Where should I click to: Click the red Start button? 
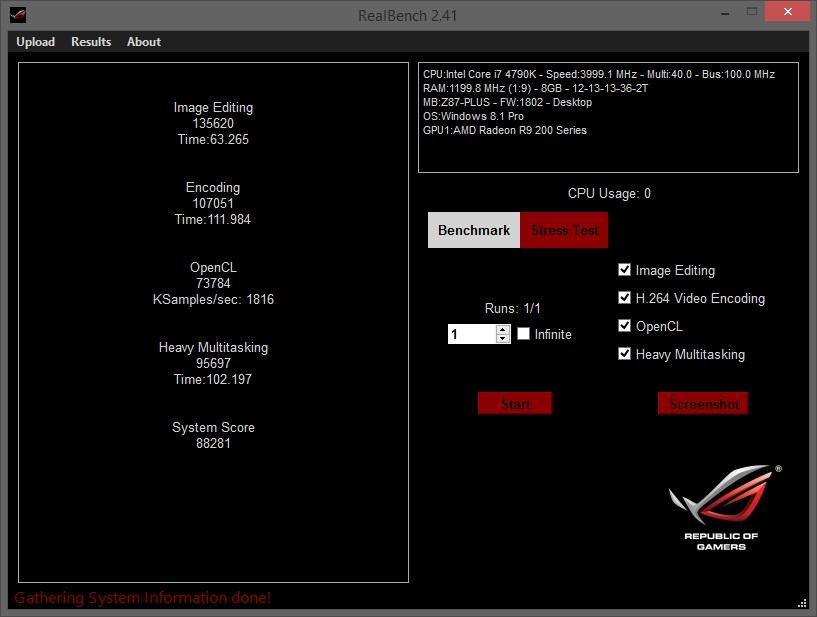(515, 404)
